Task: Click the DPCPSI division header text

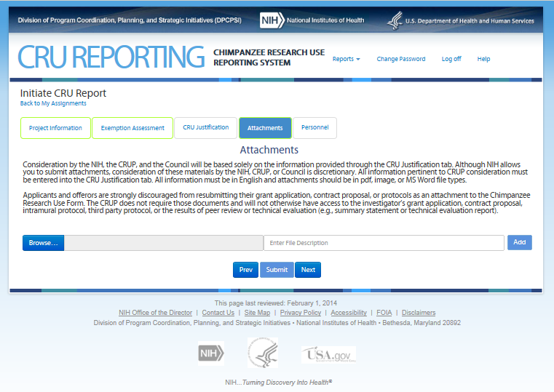Action: pos(130,20)
